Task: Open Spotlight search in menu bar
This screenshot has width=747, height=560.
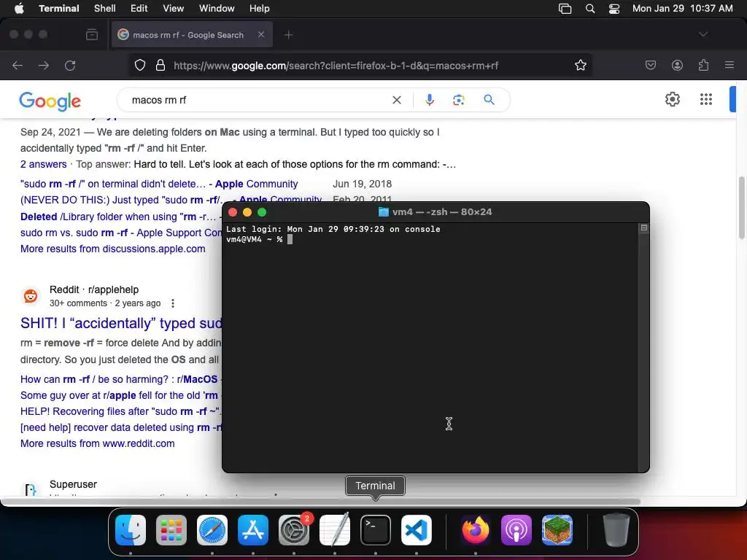Action: click(589, 9)
